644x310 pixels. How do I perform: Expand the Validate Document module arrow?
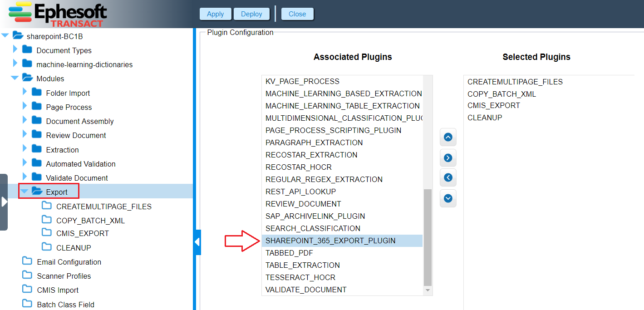click(25, 177)
